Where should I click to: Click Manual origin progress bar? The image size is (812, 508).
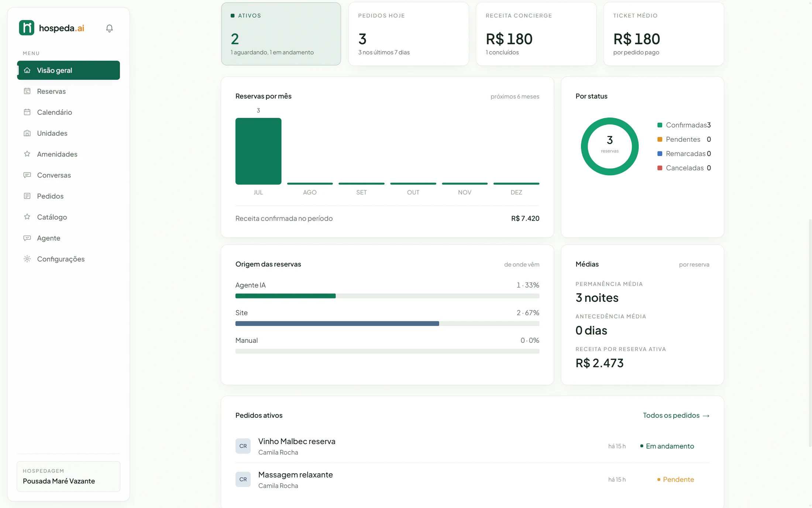(387, 351)
